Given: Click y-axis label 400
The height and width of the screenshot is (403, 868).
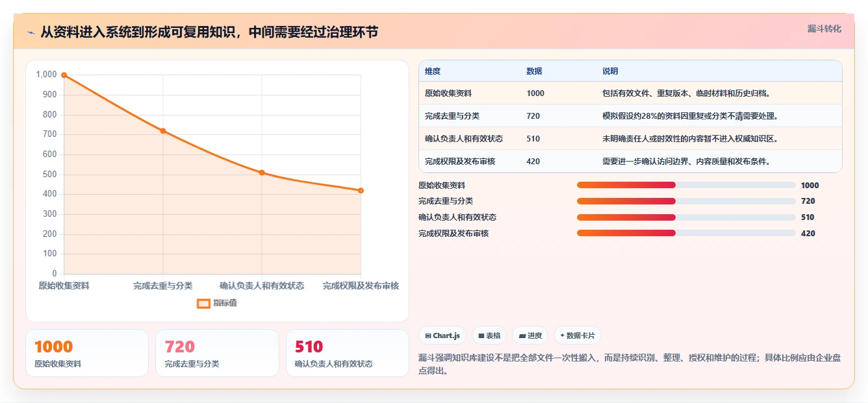Looking at the screenshot, I should pyautogui.click(x=50, y=194).
